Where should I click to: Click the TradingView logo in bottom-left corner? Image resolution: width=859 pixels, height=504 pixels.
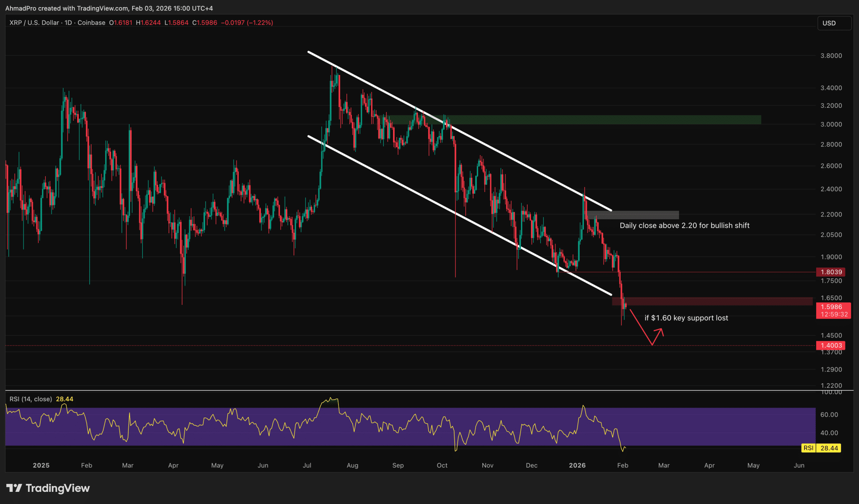pos(47,488)
